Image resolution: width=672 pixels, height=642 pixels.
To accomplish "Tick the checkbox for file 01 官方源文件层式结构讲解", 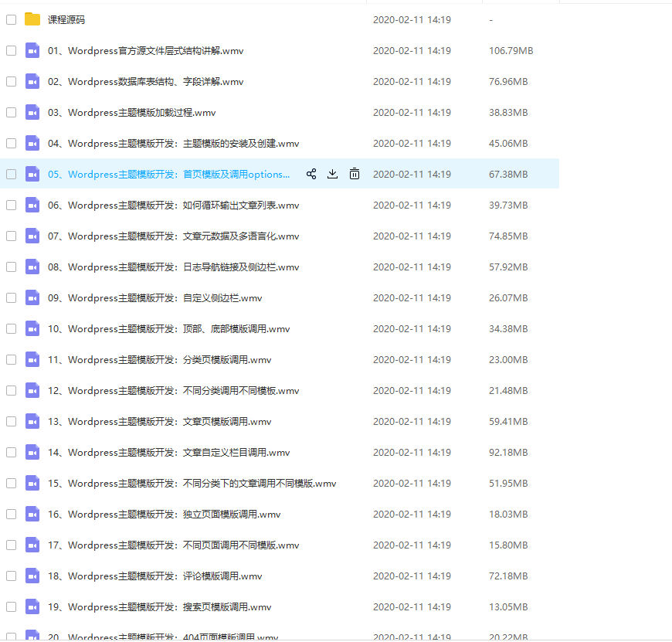I will pos(11,50).
